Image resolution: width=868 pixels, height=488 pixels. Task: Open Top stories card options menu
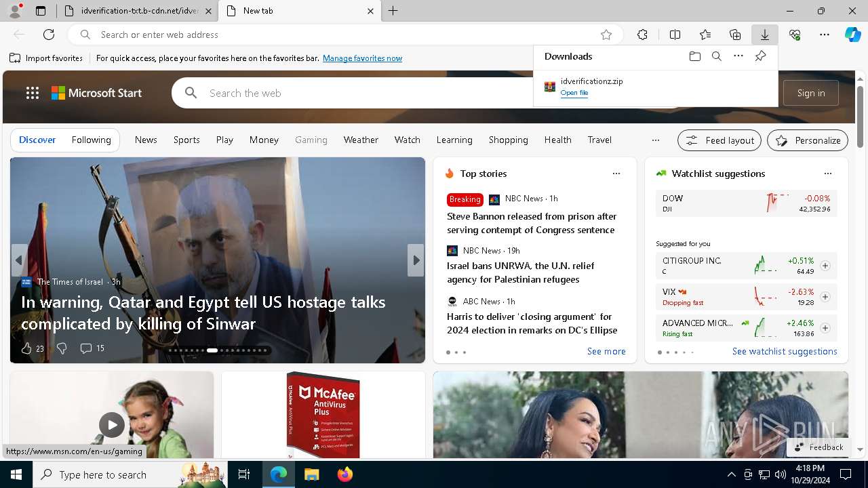point(616,174)
